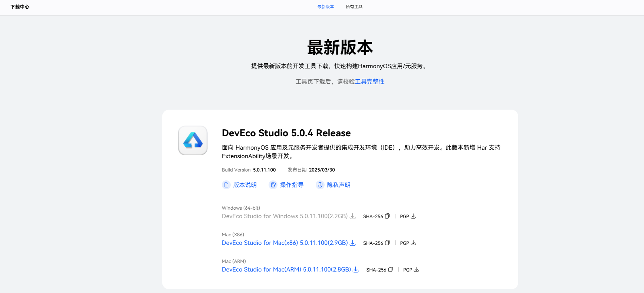
Task: Click PGP label in Windows row
Action: click(404, 217)
